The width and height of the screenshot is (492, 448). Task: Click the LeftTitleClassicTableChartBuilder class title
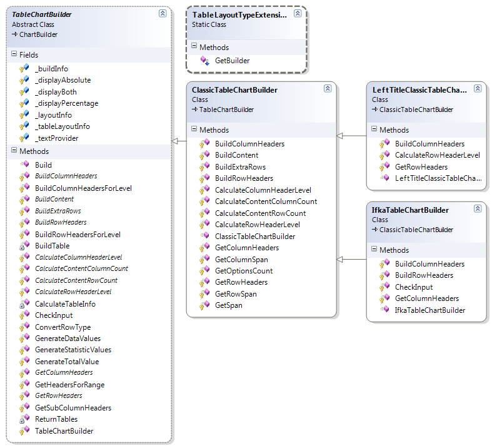click(419, 90)
